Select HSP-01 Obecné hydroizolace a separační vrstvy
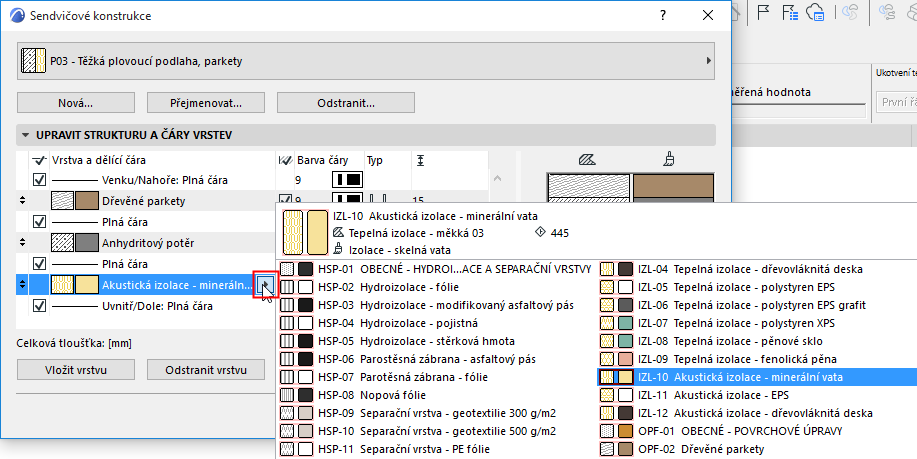Image resolution: width=917 pixels, height=459 pixels. pyautogui.click(x=437, y=270)
